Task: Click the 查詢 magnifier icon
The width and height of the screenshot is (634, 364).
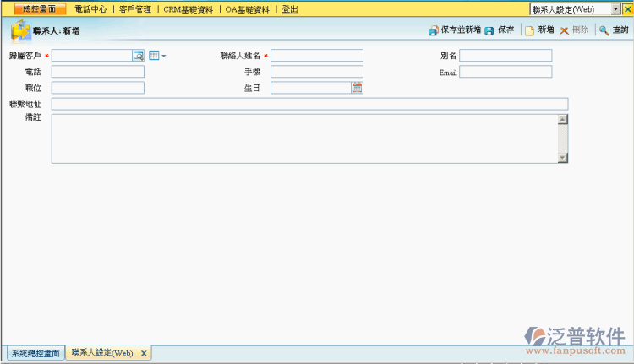Action: tap(604, 30)
